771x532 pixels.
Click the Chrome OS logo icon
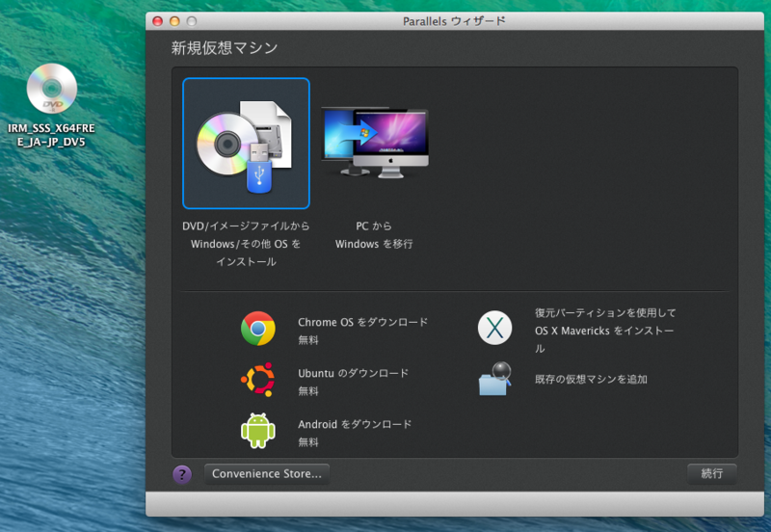[x=257, y=329]
